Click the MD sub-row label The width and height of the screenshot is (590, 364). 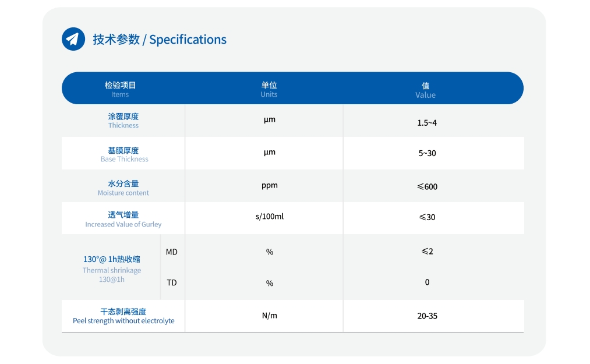coord(172,252)
